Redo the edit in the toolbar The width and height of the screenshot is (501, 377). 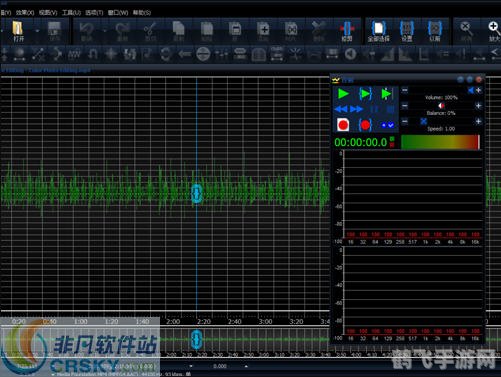[x=122, y=31]
